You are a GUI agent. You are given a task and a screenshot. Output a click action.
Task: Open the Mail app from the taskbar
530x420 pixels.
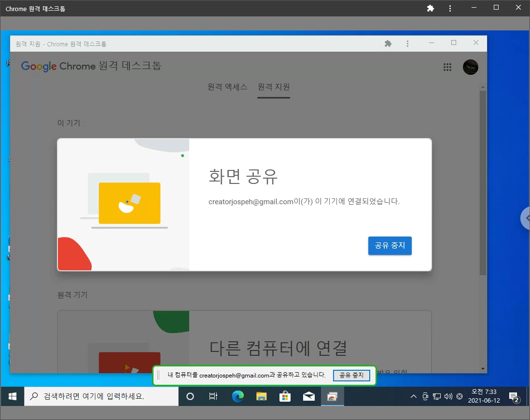pyautogui.click(x=308, y=396)
